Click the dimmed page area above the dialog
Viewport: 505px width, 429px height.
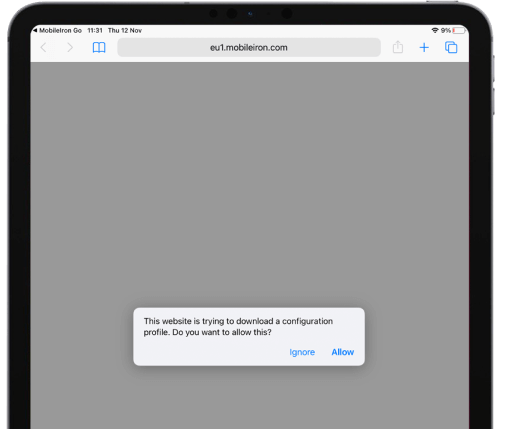click(249, 183)
